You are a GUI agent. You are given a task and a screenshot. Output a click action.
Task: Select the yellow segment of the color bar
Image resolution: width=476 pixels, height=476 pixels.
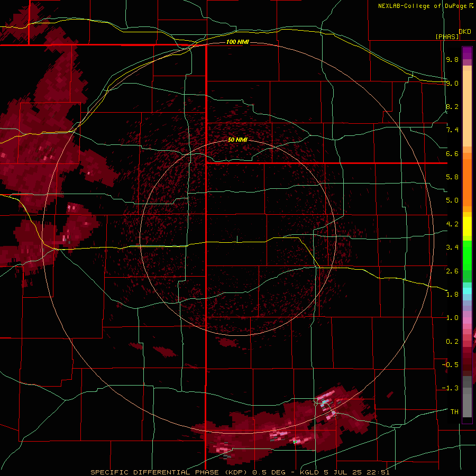click(x=467, y=226)
